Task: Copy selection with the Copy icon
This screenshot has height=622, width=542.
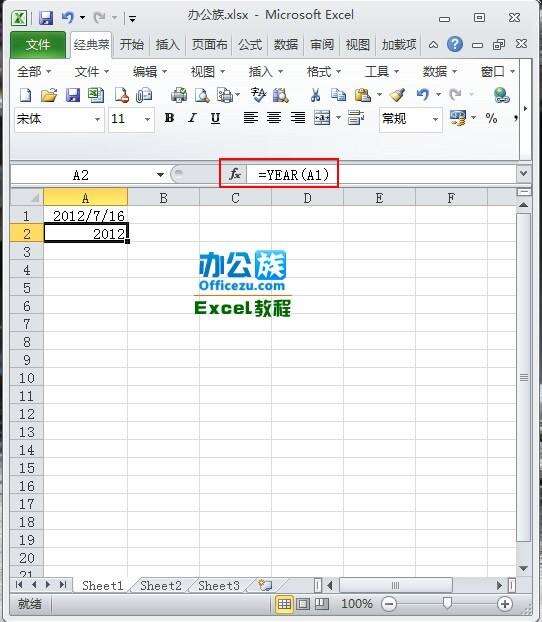Action: point(338,95)
